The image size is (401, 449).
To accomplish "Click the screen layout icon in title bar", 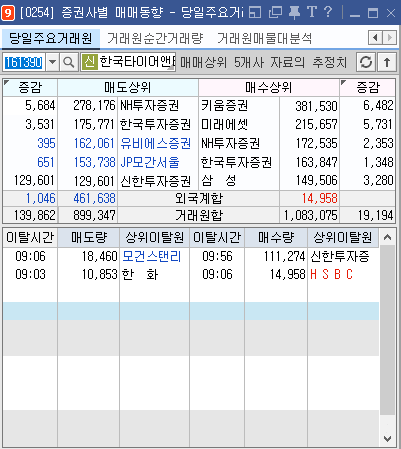I will [x=255, y=13].
